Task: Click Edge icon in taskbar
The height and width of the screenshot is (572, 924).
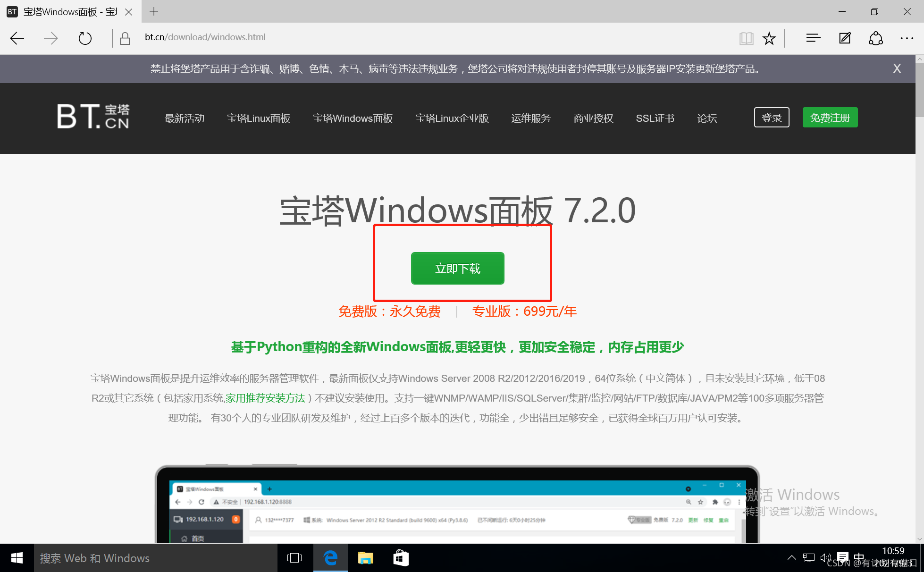Action: click(x=330, y=558)
